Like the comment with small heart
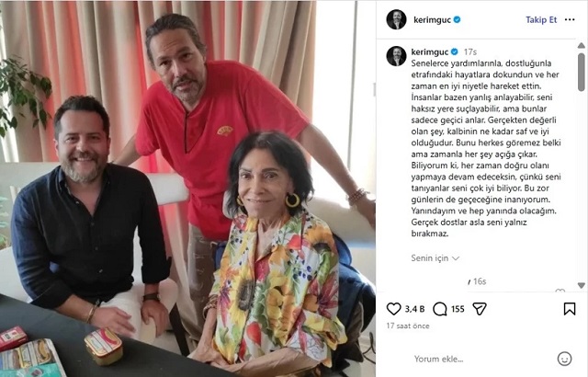The image size is (588, 377). point(560,291)
